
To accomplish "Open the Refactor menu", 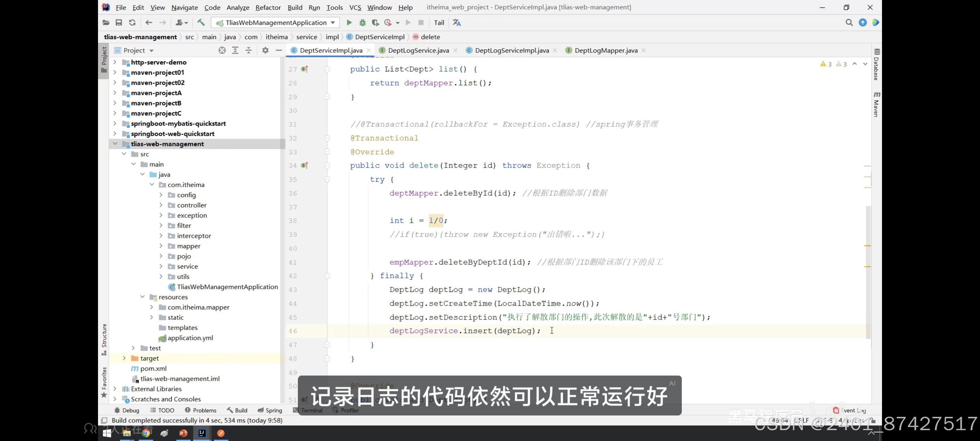I will point(268,7).
